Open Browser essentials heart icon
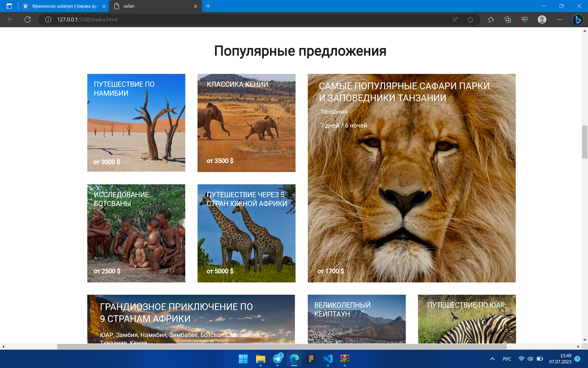The height and width of the screenshot is (368, 588). click(525, 20)
